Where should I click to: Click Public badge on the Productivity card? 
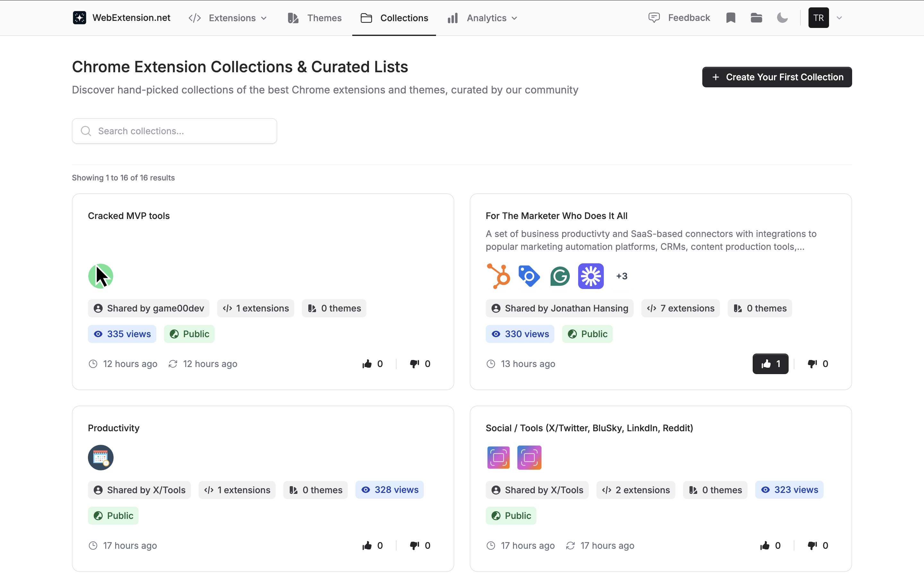pyautogui.click(x=113, y=515)
